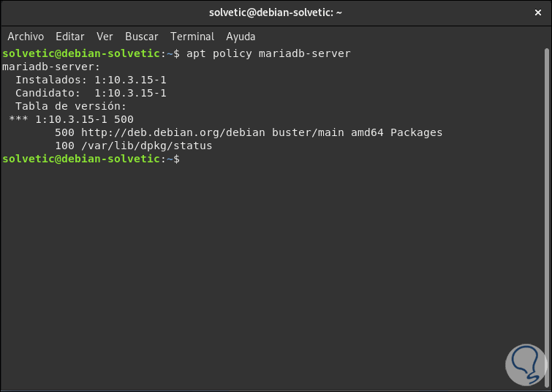Click the triple-asterisk installed version row

(x=71, y=119)
